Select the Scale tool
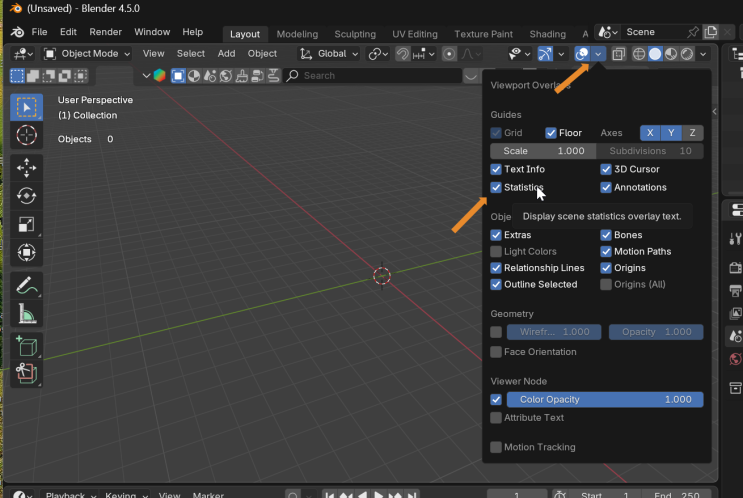 pyautogui.click(x=27, y=225)
